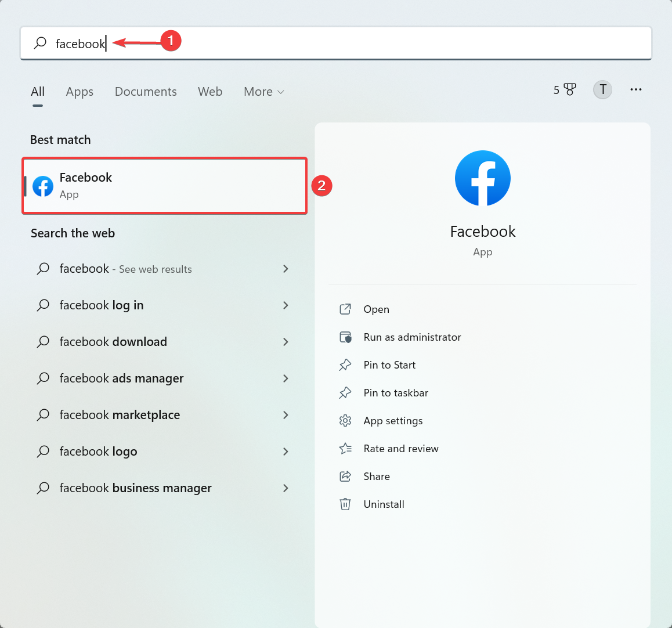Click the Run as administrator shield icon
This screenshot has width=672, height=628.
click(345, 337)
